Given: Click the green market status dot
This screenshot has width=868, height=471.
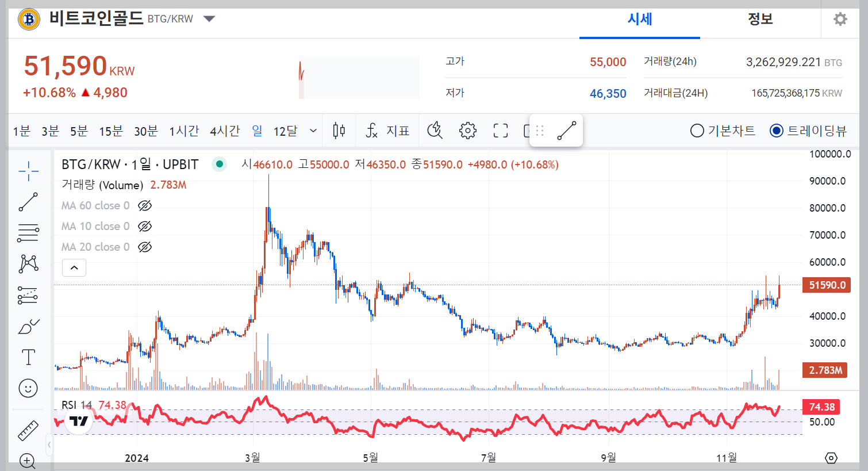Looking at the screenshot, I should pyautogui.click(x=219, y=164).
